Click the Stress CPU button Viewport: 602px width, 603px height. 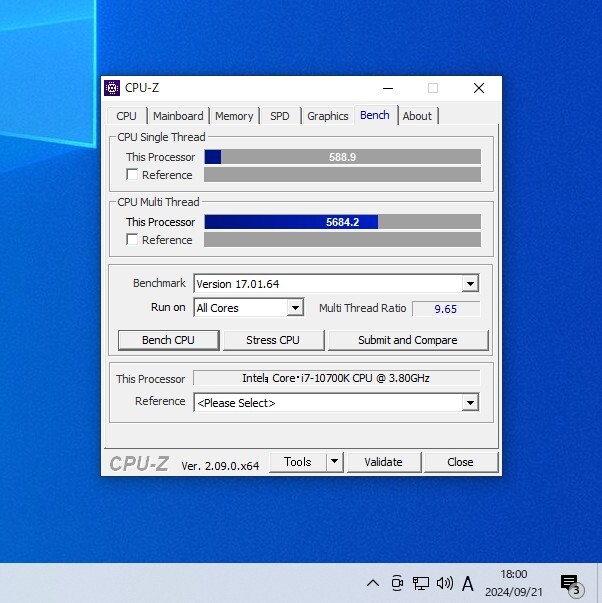(273, 340)
